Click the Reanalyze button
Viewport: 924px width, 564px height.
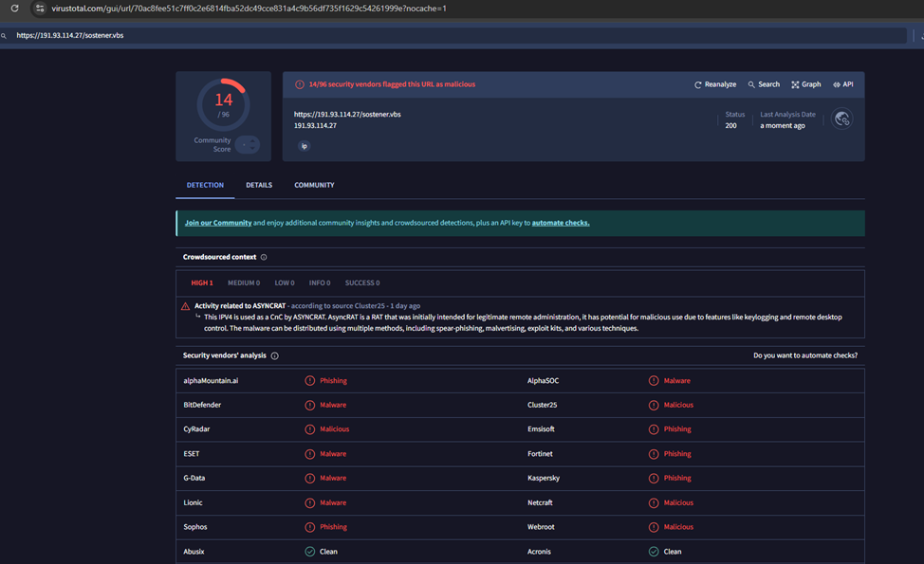[715, 84]
